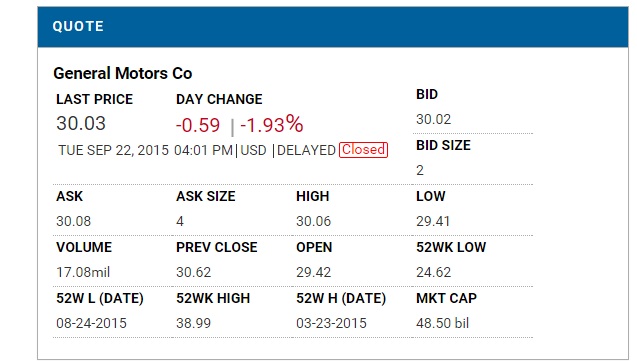
Task: Click the 52WK HIGH value 38.99
Action: coord(193,323)
